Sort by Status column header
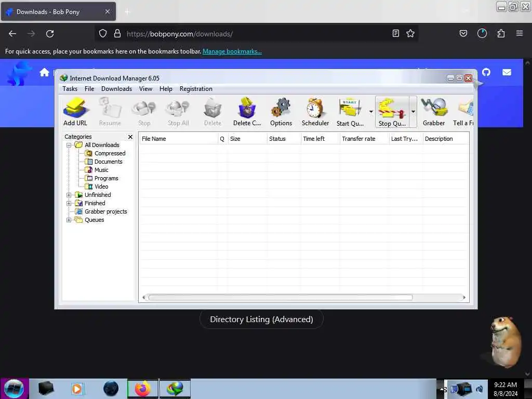 [x=284, y=139]
